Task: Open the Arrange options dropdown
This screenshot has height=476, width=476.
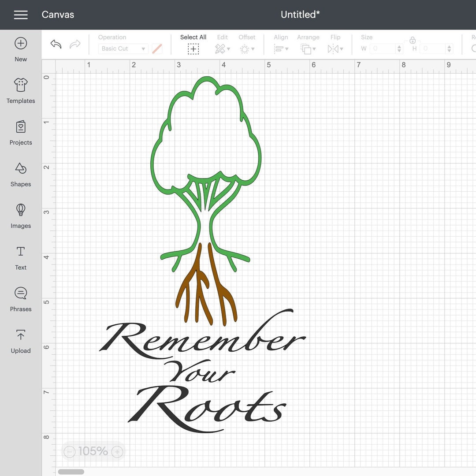Action: coord(308,49)
